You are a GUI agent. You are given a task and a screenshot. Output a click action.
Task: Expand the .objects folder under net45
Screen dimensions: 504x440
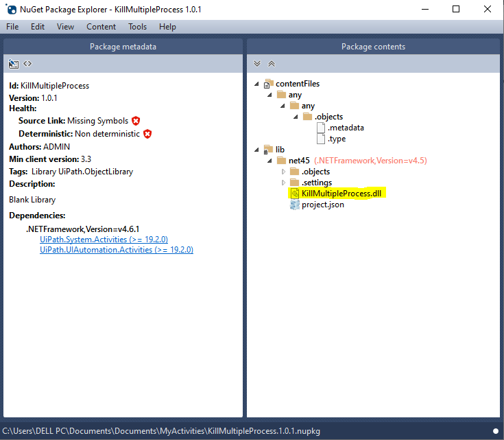point(283,172)
